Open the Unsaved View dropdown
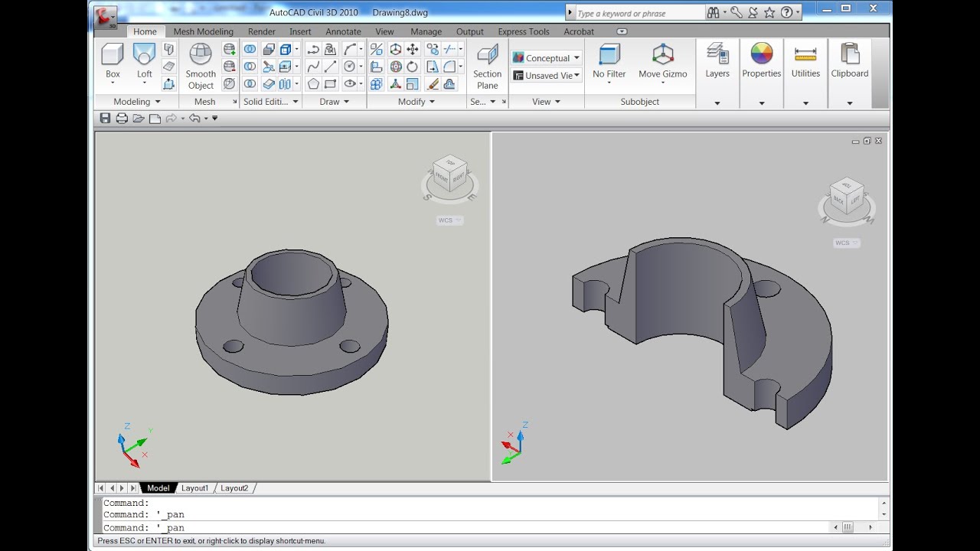This screenshot has height=551, width=980. click(547, 75)
